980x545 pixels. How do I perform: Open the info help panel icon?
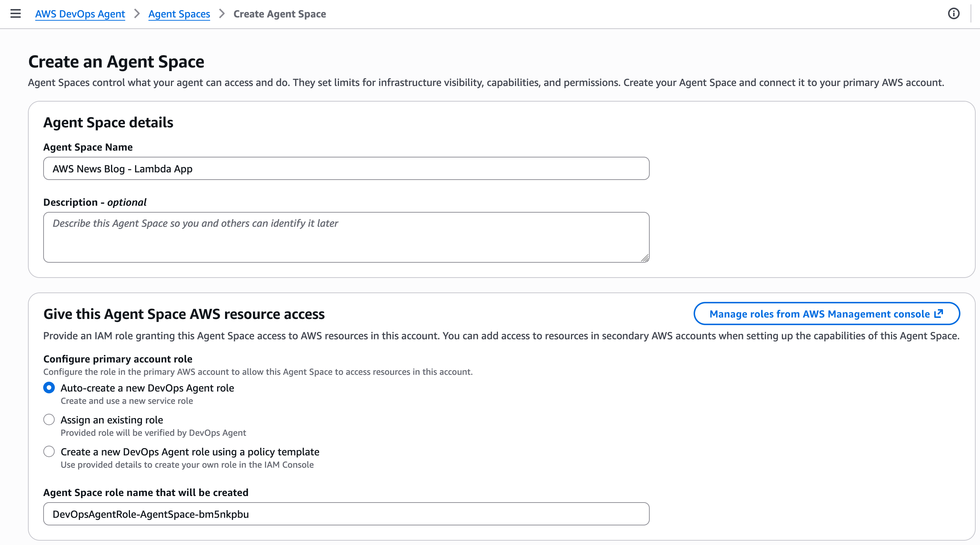[954, 14]
